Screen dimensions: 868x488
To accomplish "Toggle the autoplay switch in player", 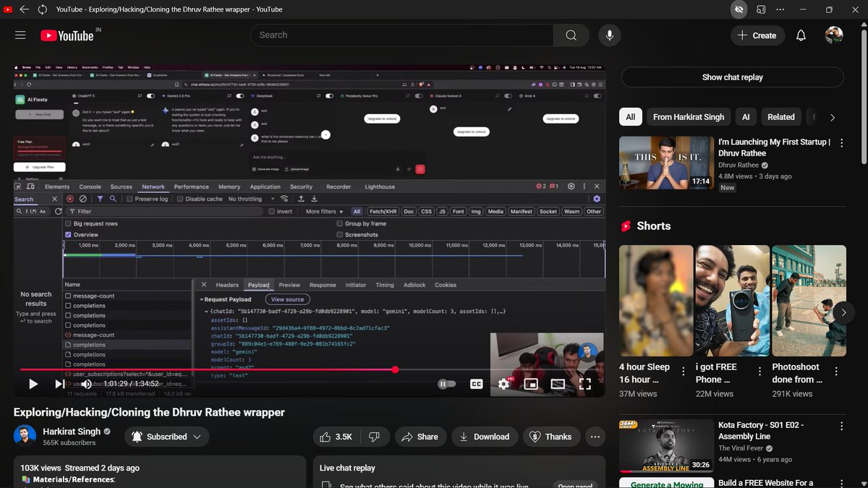I will (448, 384).
